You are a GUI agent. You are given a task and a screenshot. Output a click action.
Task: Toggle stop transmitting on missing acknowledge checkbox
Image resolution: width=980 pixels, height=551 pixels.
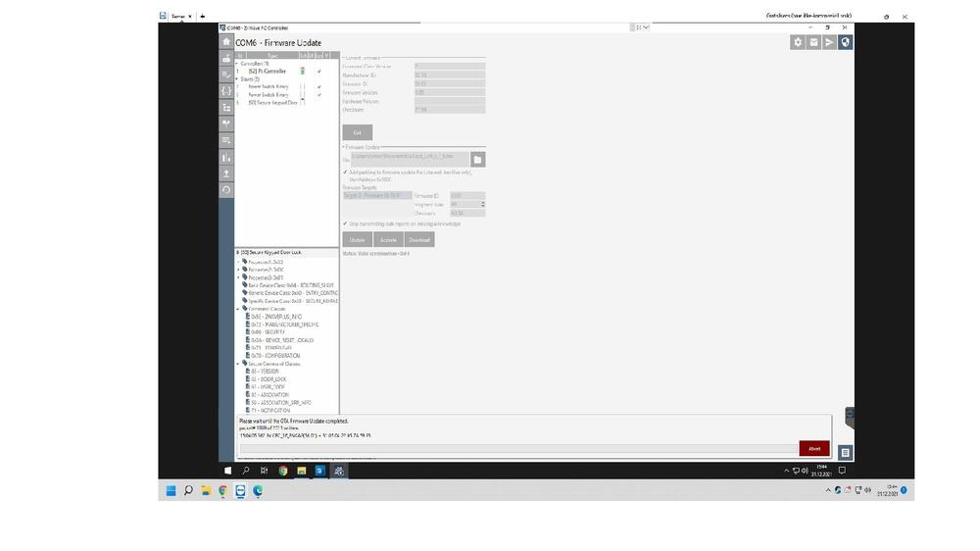coord(345,224)
